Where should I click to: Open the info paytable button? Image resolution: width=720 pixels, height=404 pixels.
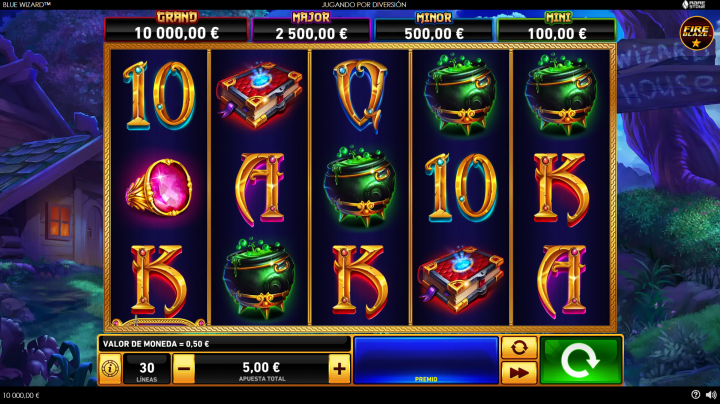point(110,368)
